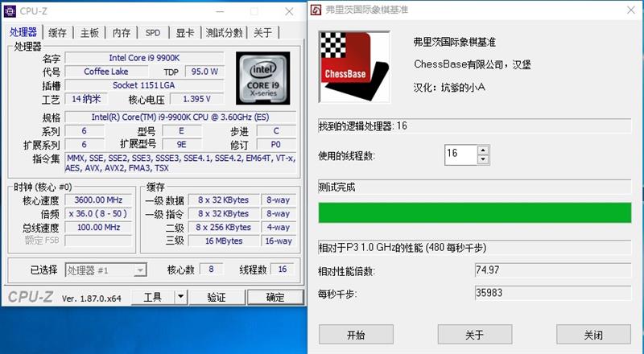Click the 确定 button in CPU-Z
The image size is (644, 354).
tap(275, 297)
